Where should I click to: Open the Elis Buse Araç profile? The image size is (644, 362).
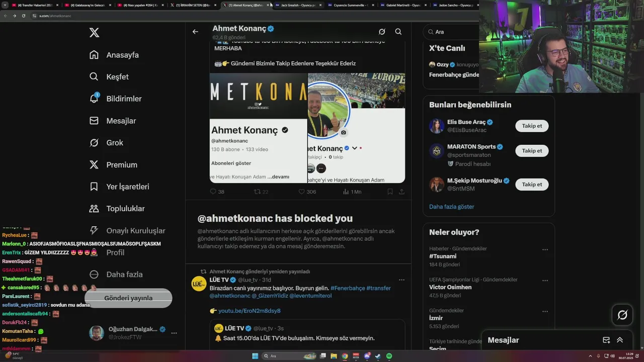coord(466,122)
